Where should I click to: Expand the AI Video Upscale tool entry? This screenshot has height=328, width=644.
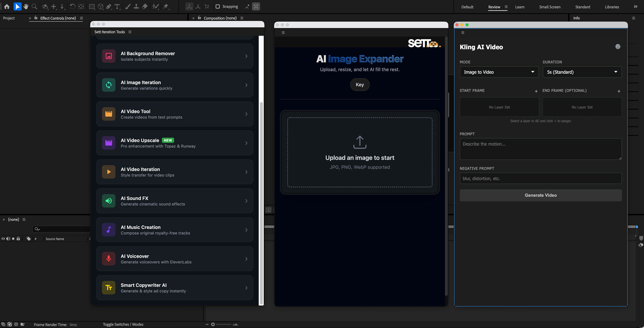[174, 143]
